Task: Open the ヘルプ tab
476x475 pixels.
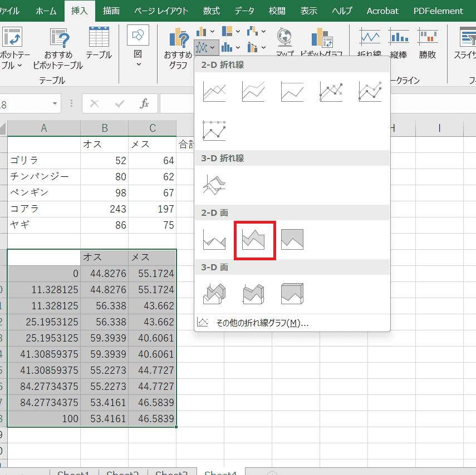Action: point(342,11)
